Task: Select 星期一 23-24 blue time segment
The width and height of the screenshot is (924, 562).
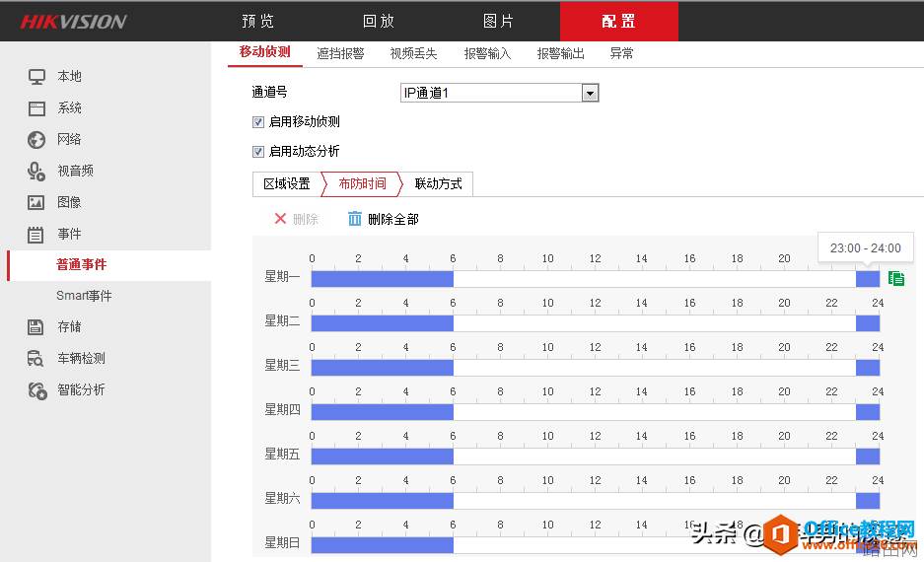Action: 868,279
